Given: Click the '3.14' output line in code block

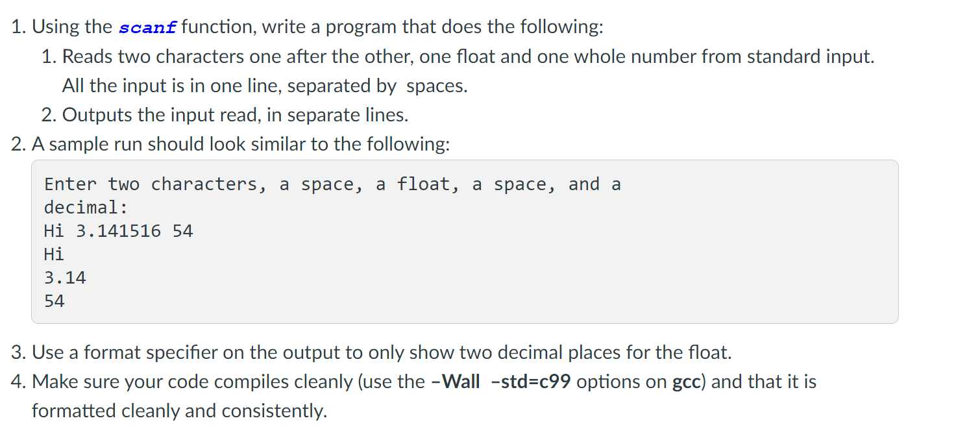Looking at the screenshot, I should (65, 278).
